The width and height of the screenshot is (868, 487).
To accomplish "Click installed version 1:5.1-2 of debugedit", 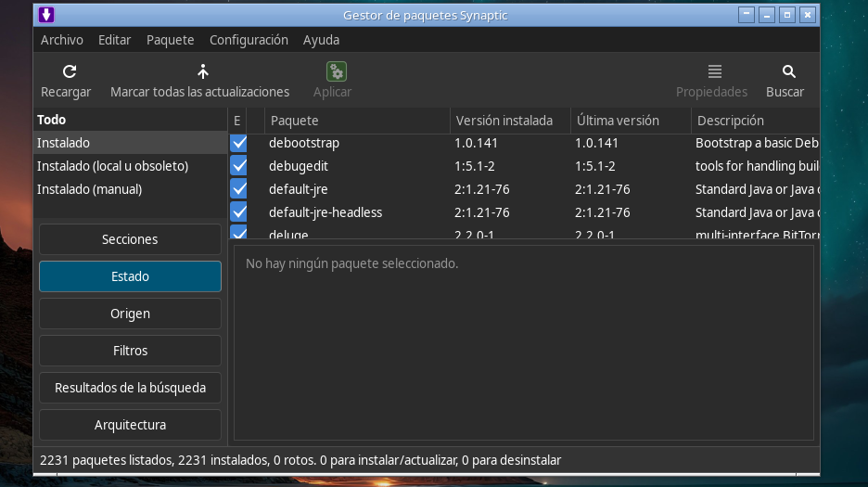I will [x=475, y=166].
